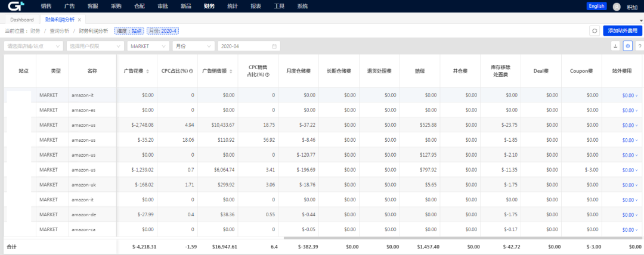644x255 pixels.
Task: Open the 选择用户权限 dropdown
Action: [x=95, y=46]
